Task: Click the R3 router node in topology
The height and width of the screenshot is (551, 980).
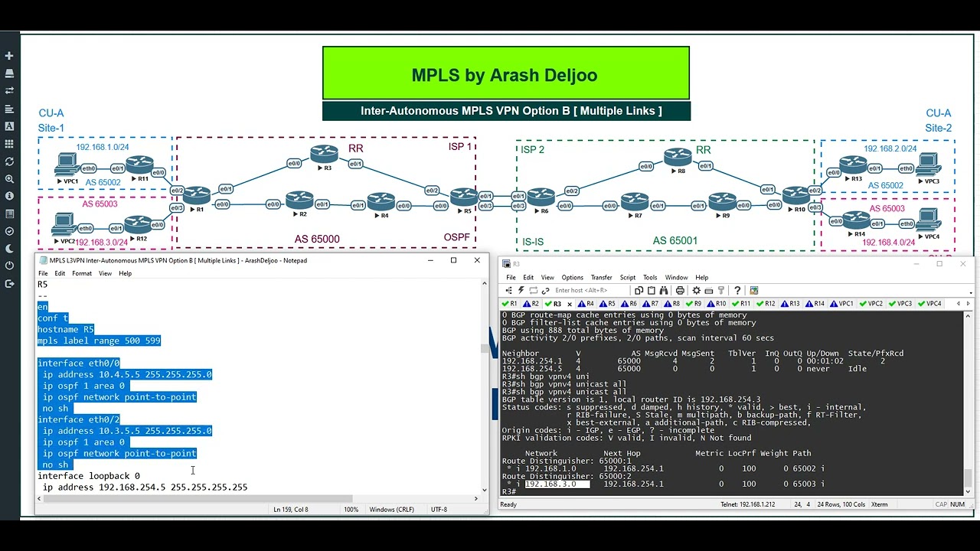Action: click(325, 154)
